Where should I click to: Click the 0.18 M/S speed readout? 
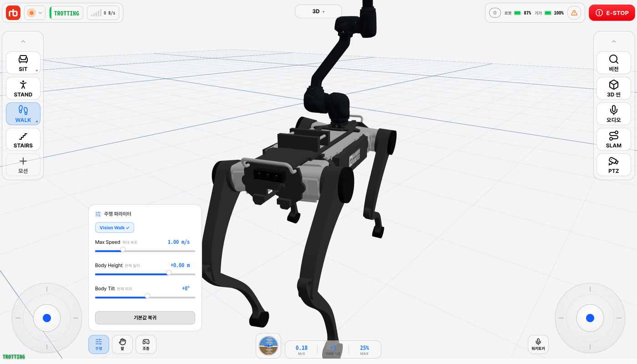(x=302, y=349)
